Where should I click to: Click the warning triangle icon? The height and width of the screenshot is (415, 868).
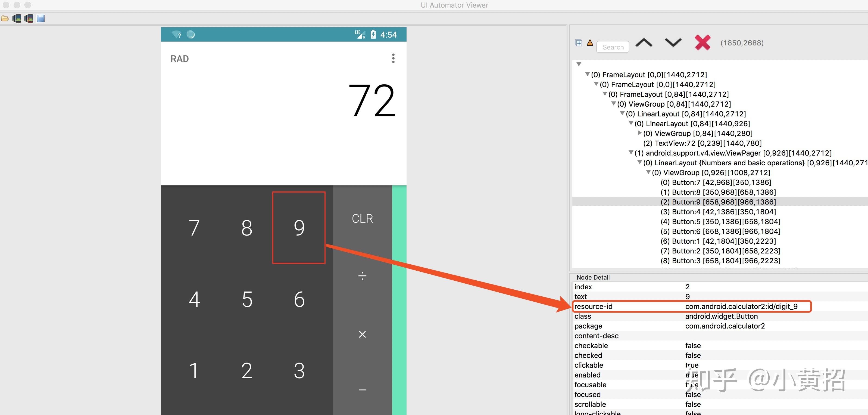[x=590, y=42]
